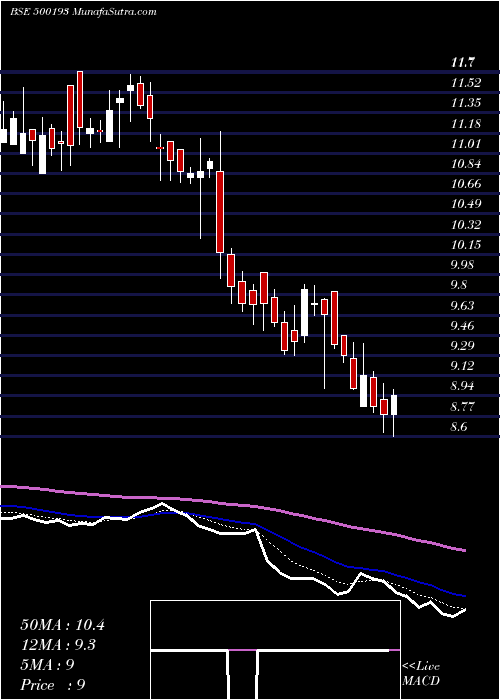Click the 11.35 price axis label
Viewport: 500px width, 700px height.
click(466, 103)
